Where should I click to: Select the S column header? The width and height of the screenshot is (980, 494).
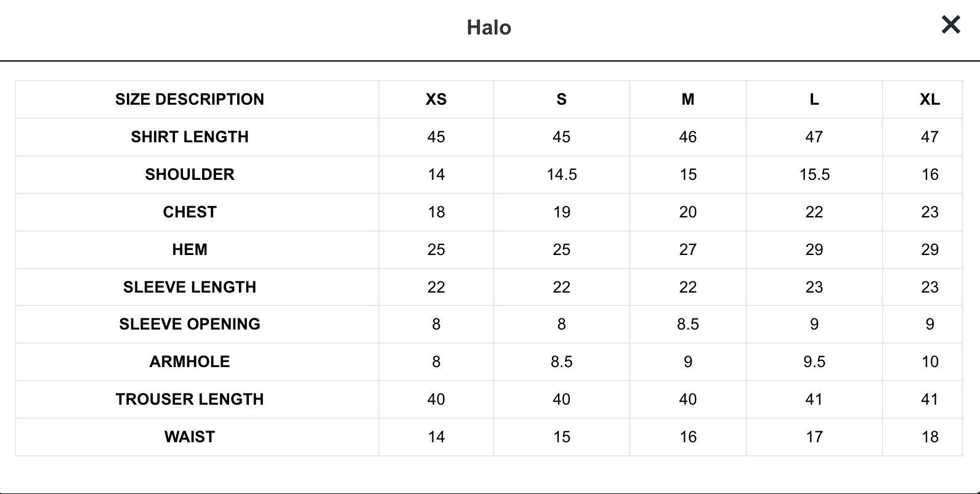click(x=562, y=99)
